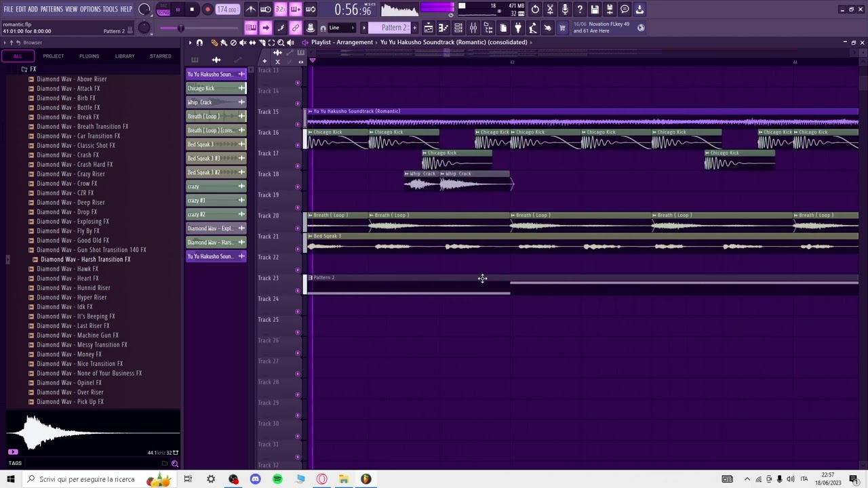The height and width of the screenshot is (488, 868).
Task: Click the sample preview waveform
Action: tap(93, 432)
